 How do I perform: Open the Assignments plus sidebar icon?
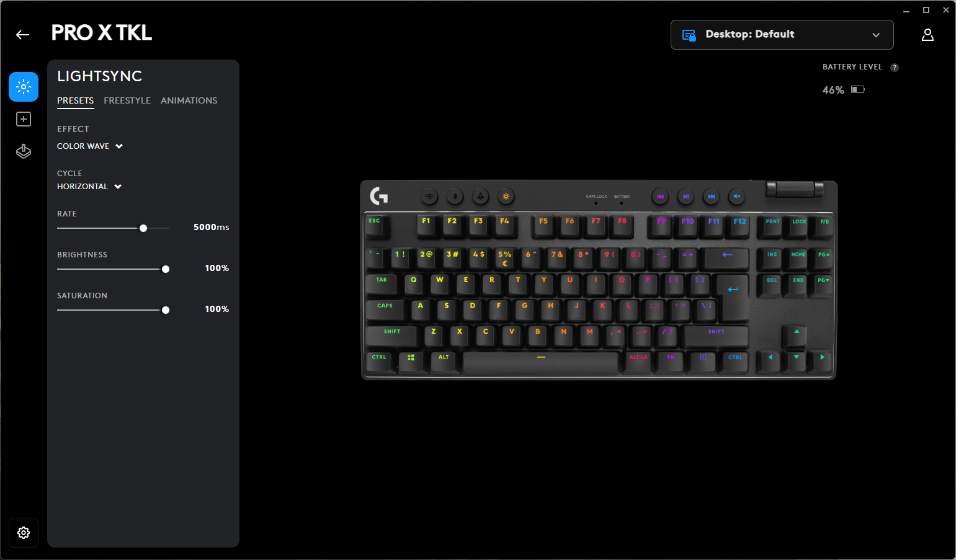pos(24,119)
